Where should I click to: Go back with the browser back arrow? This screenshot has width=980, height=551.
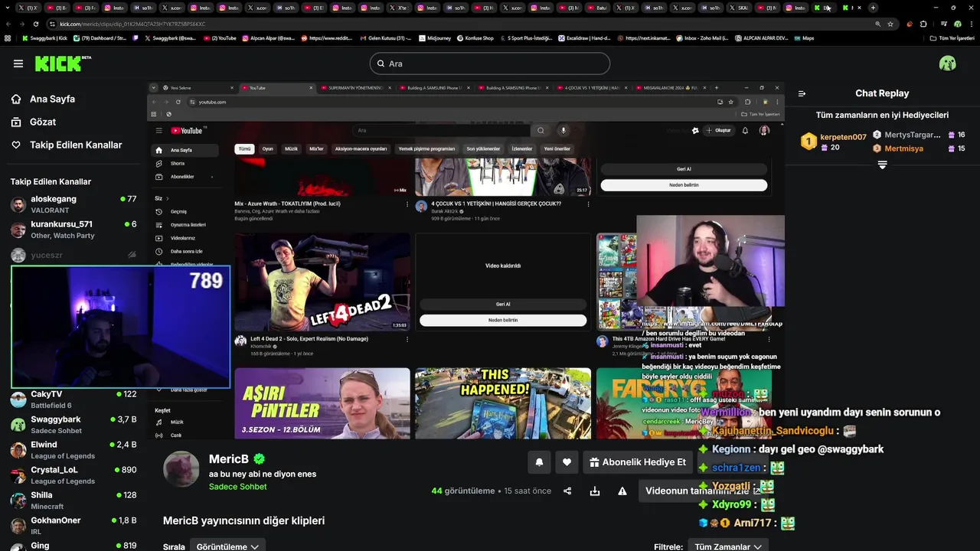click(9, 24)
